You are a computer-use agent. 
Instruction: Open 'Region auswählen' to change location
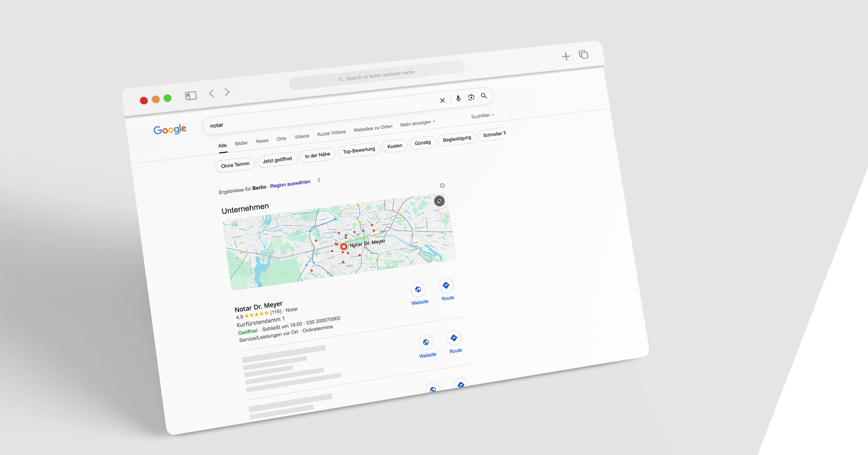[290, 182]
